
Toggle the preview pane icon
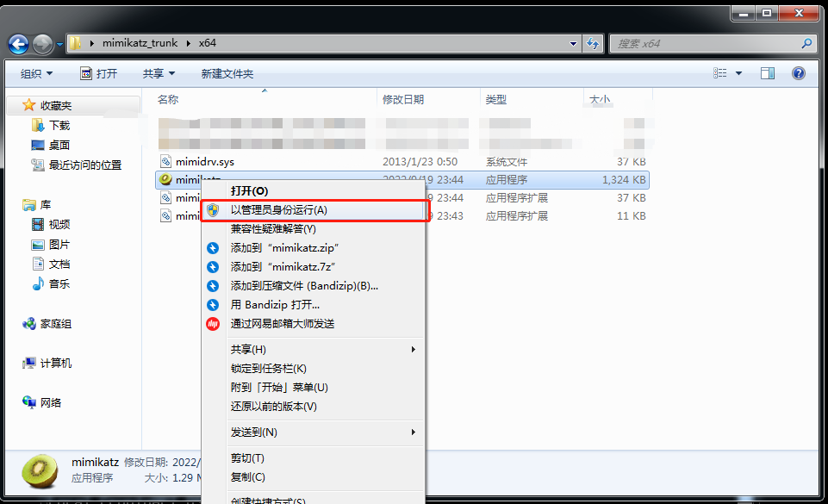coord(768,73)
